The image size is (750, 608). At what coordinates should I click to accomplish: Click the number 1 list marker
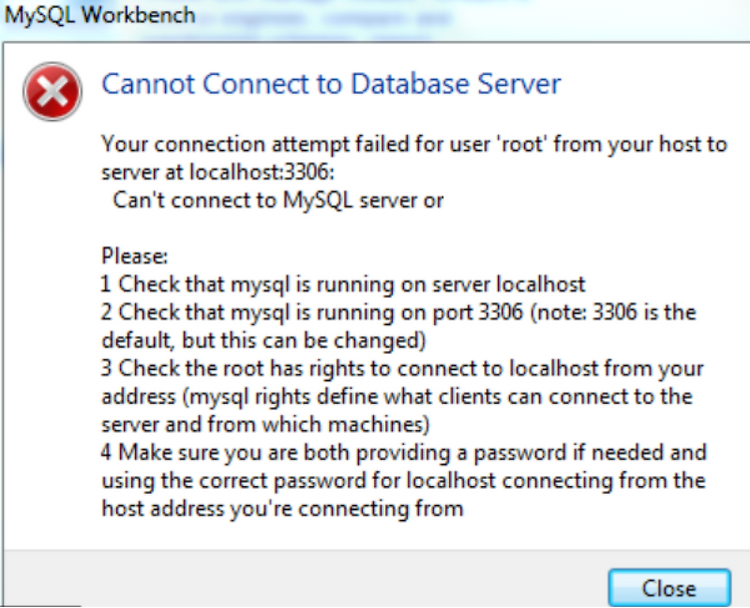click(106, 284)
